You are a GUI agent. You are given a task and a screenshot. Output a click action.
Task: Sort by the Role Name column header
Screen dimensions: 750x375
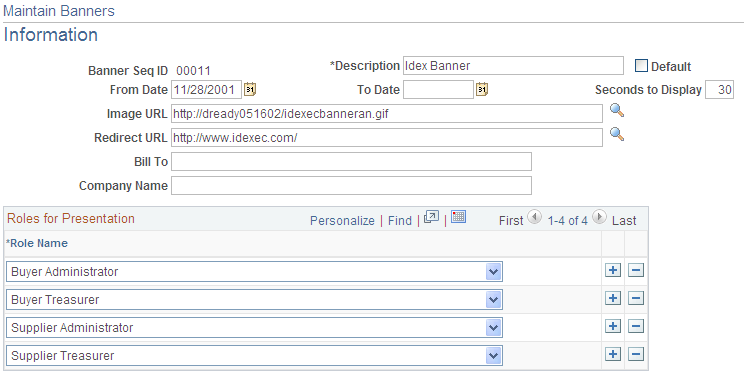click(37, 243)
